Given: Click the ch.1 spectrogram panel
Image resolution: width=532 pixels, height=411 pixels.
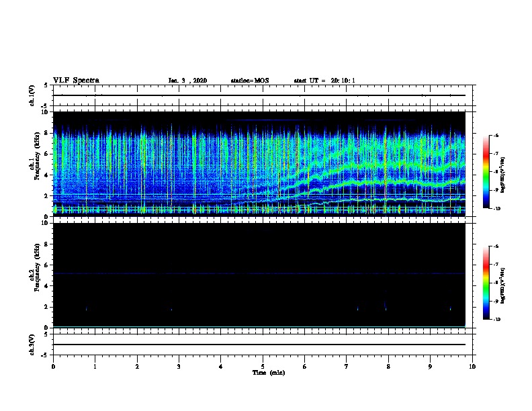Looking at the screenshot, I should coord(259,164).
